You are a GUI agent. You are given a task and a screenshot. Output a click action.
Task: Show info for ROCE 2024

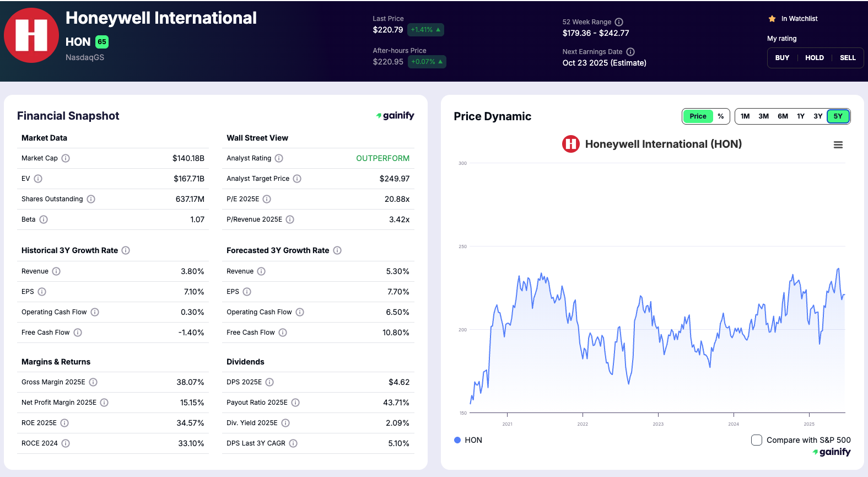66,443
